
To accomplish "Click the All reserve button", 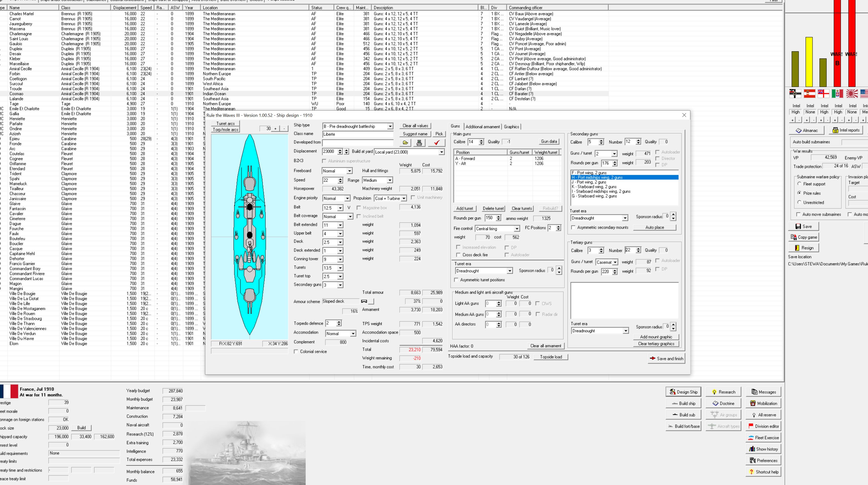I will pos(763,415).
